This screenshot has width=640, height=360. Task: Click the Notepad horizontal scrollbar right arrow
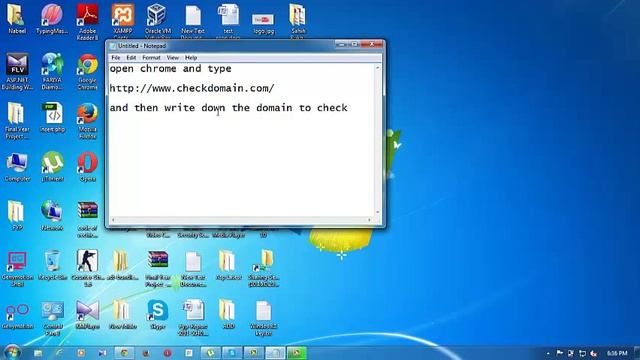click(x=370, y=220)
